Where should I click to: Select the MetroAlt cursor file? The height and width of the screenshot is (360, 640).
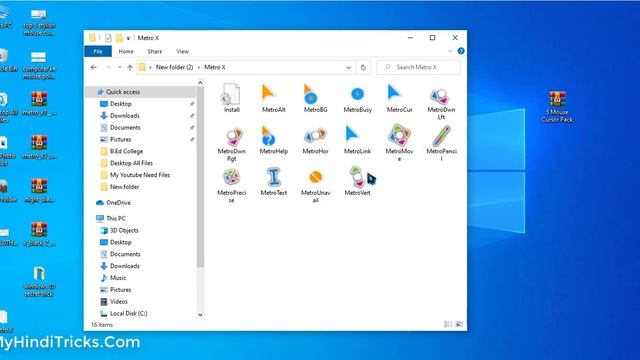tap(273, 98)
